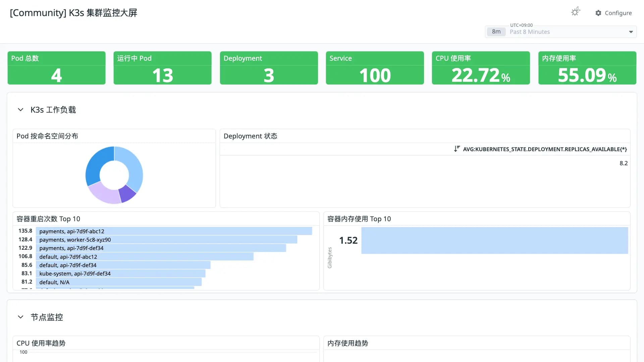The image size is (644, 362).
Task: Select the kube-system, api-7d9f-def34 bar
Action: [120, 274]
